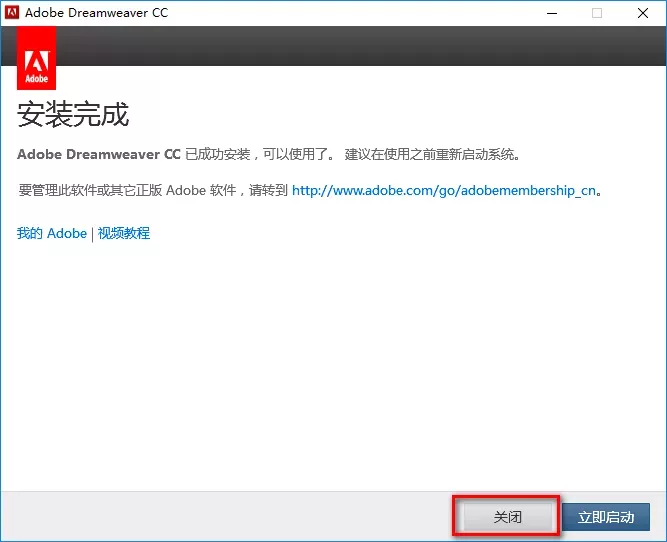Click the greyed-out maximize button
The image size is (667, 542).
(x=597, y=13)
